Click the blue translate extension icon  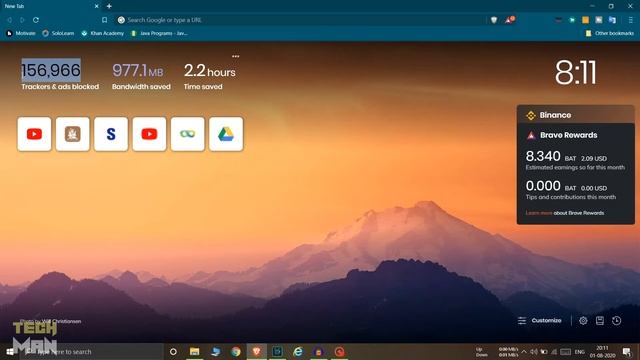[612, 20]
